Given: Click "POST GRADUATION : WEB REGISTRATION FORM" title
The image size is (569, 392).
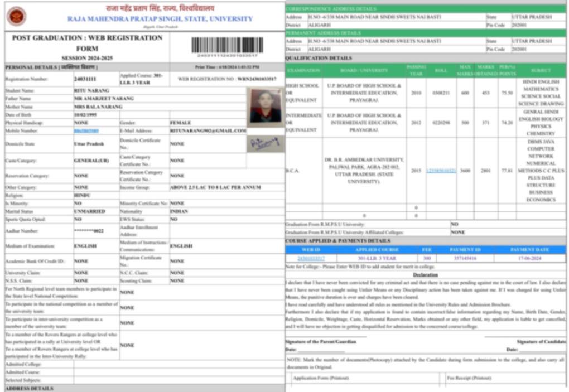Looking at the screenshot, I should (87, 43).
